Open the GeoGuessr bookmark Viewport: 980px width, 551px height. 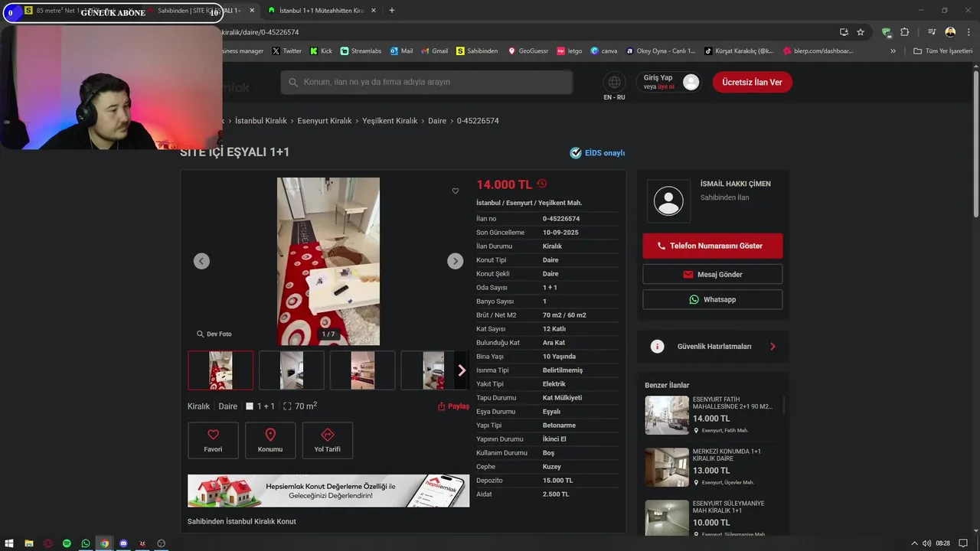[528, 51]
